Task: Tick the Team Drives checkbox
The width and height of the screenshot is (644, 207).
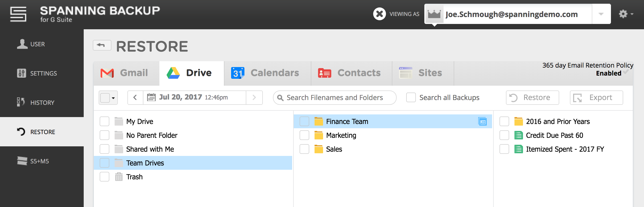Action: [x=104, y=163]
